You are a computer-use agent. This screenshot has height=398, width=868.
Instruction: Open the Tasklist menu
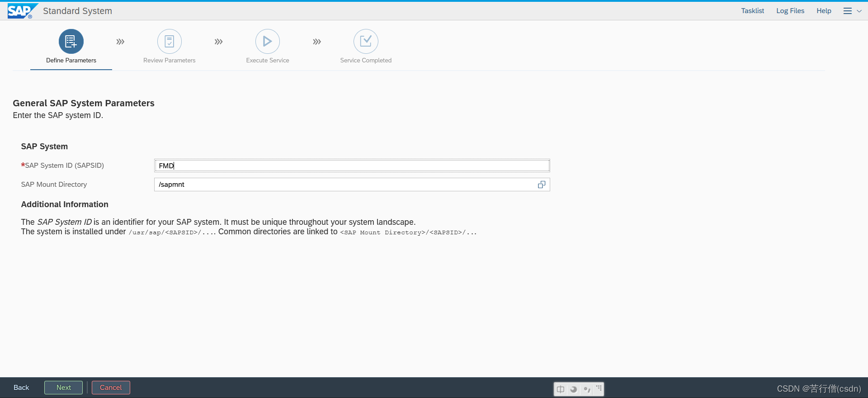(x=753, y=11)
